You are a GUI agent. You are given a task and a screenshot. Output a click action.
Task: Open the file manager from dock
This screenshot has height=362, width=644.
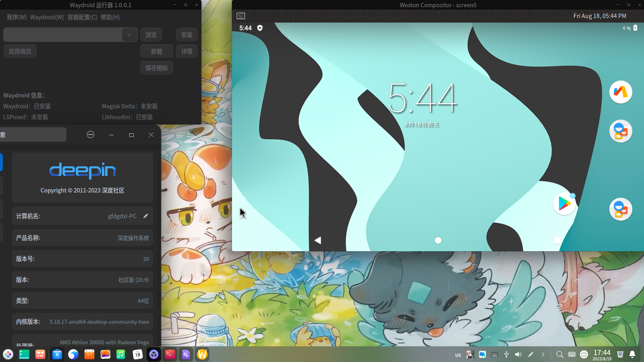[57, 354]
